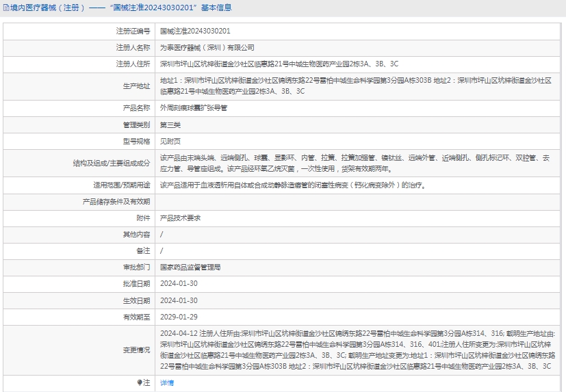
Task: Click the approving department 国家药品监督管理局
Action: pos(190,267)
